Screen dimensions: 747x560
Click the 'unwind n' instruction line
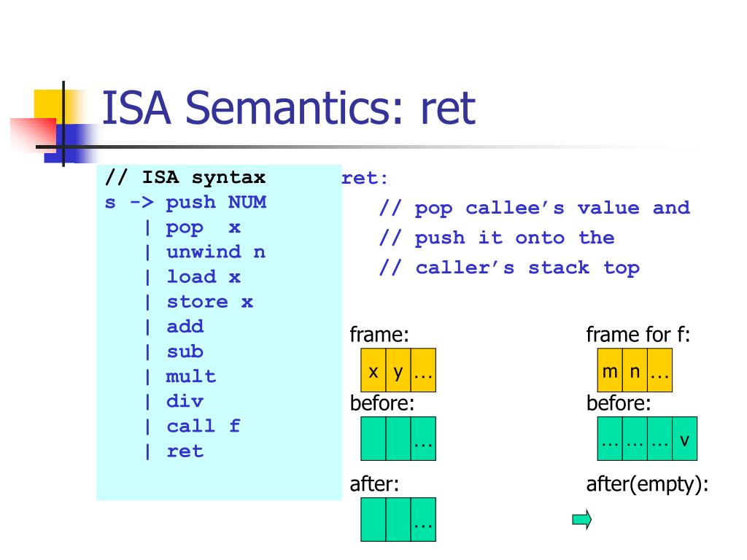(x=205, y=252)
